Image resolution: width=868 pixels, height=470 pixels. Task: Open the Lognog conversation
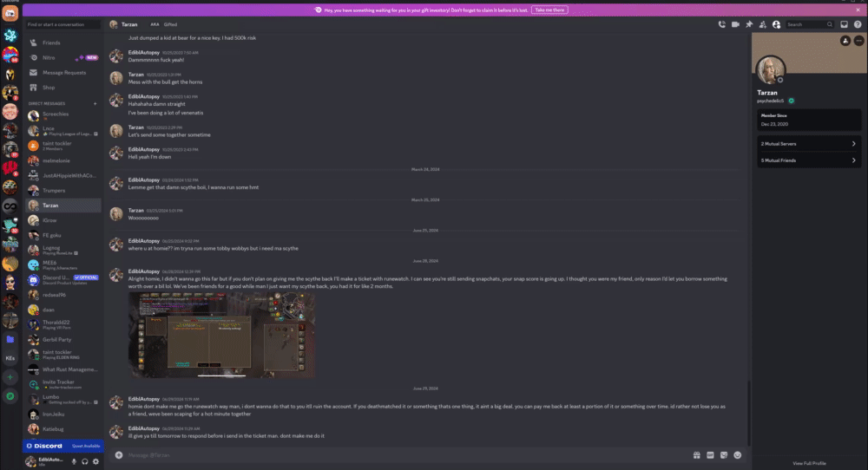[62, 250]
